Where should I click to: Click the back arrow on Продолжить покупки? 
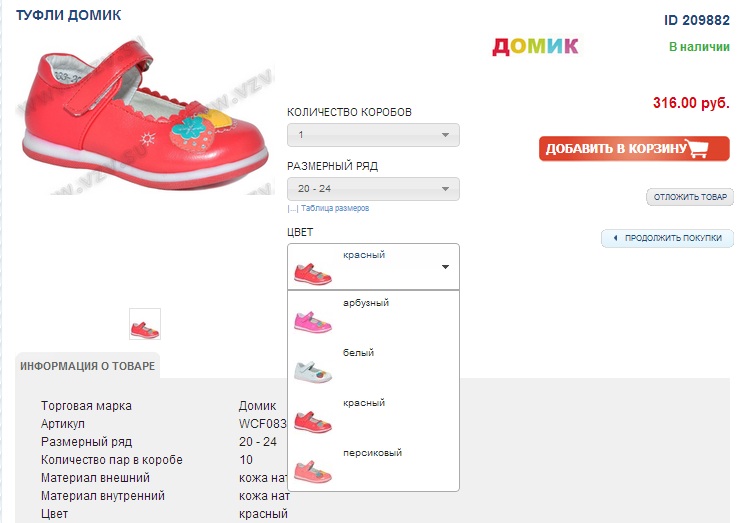pyautogui.click(x=615, y=238)
